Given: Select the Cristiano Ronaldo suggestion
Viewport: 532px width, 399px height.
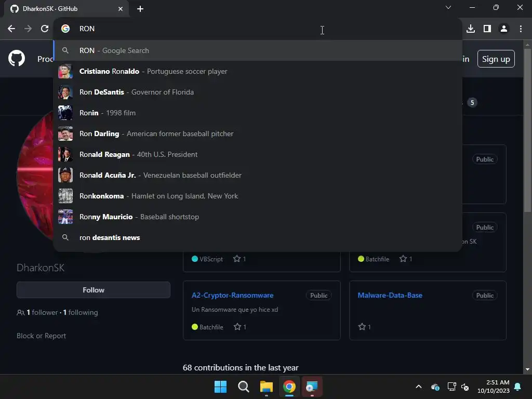Looking at the screenshot, I should point(258,71).
